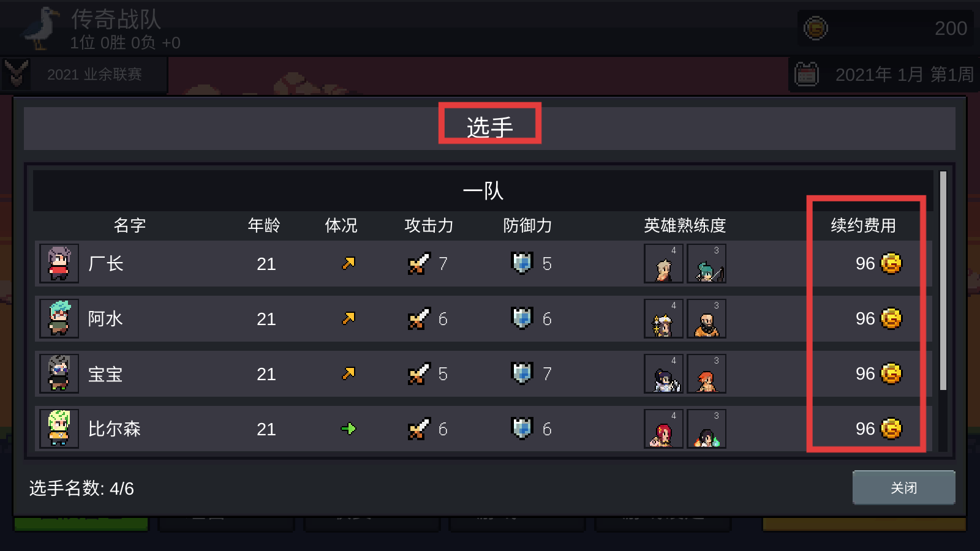Click 比尔森's shield defense icon
The height and width of the screenshot is (551, 980).
pyautogui.click(x=522, y=429)
